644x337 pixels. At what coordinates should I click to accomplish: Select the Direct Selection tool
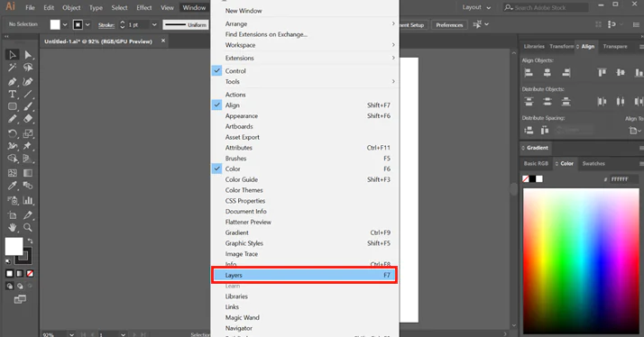[28, 55]
